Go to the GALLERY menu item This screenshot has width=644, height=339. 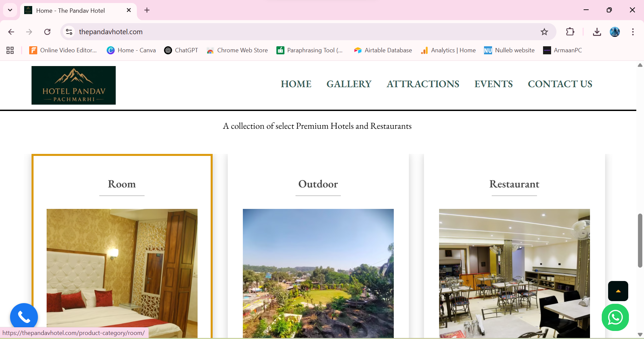point(349,84)
